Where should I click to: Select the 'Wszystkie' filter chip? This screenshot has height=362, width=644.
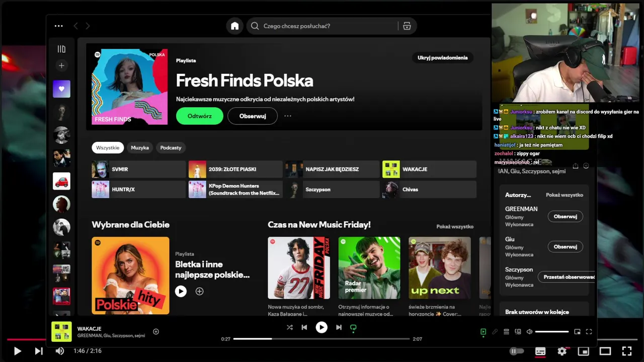pos(108,148)
